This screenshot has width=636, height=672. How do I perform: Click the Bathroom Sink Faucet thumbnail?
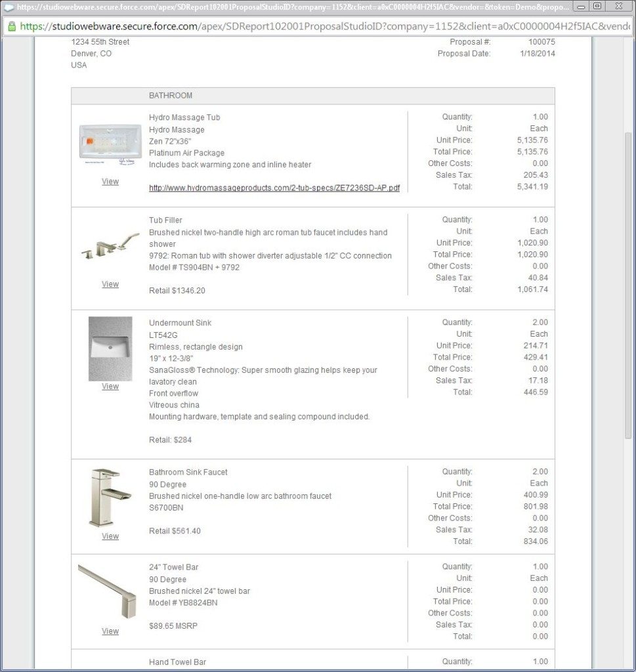pos(110,497)
